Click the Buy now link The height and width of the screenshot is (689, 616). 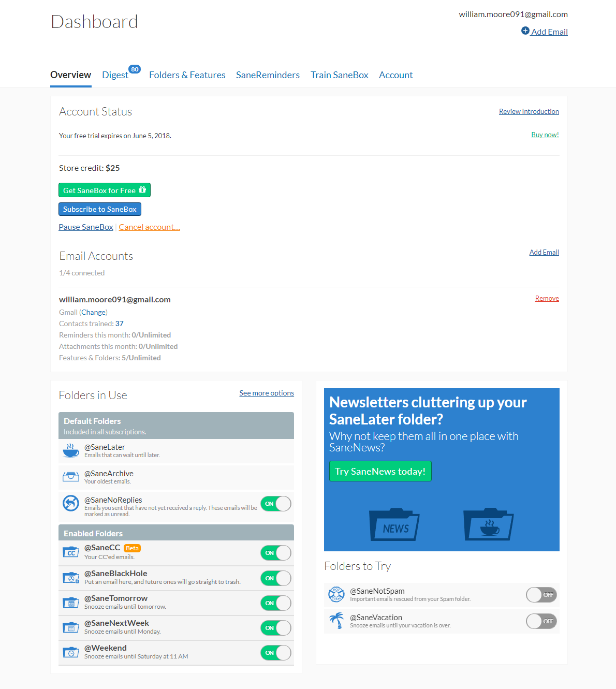pyautogui.click(x=545, y=135)
